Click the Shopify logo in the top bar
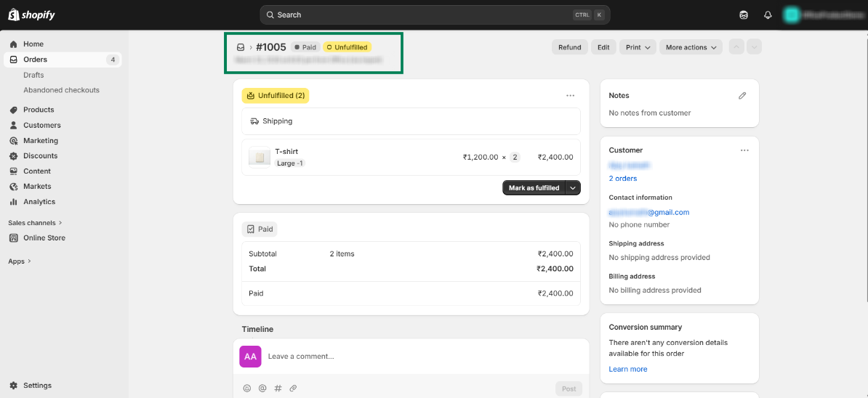The height and width of the screenshot is (398, 868). [x=32, y=15]
